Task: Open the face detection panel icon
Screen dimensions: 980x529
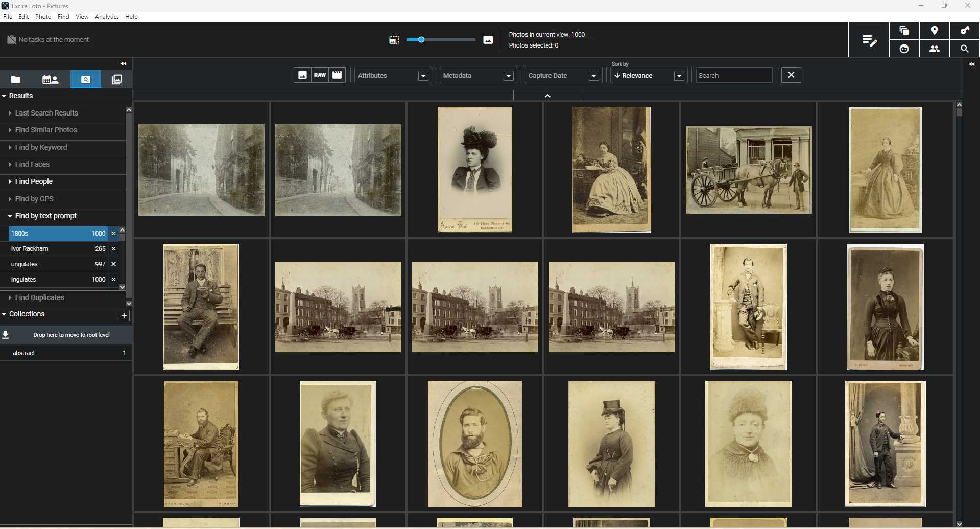Action: coord(904,49)
